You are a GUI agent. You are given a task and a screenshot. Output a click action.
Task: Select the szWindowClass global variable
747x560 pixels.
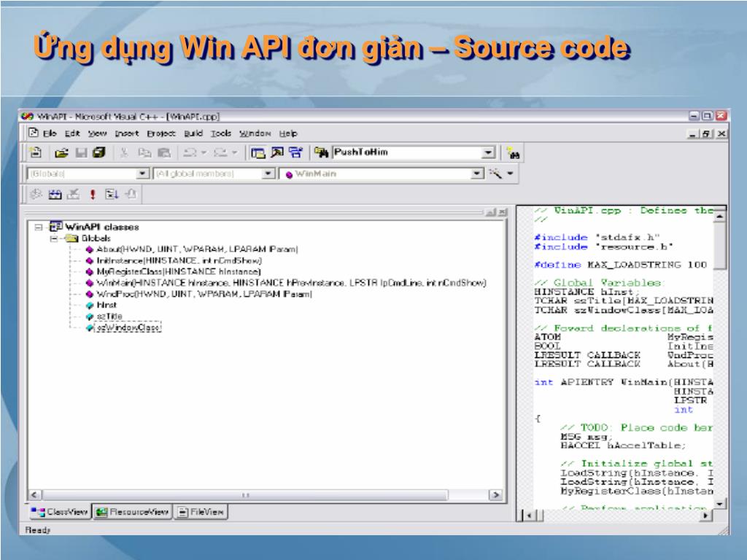128,328
